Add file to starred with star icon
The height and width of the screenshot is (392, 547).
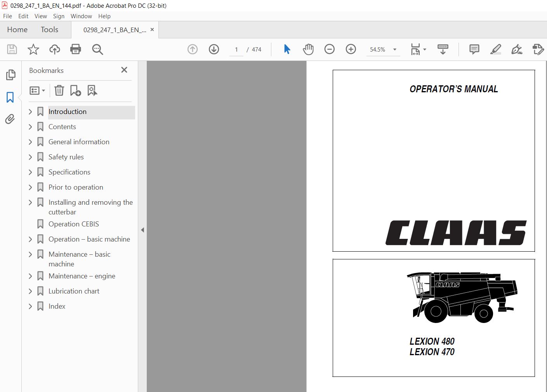pos(33,49)
